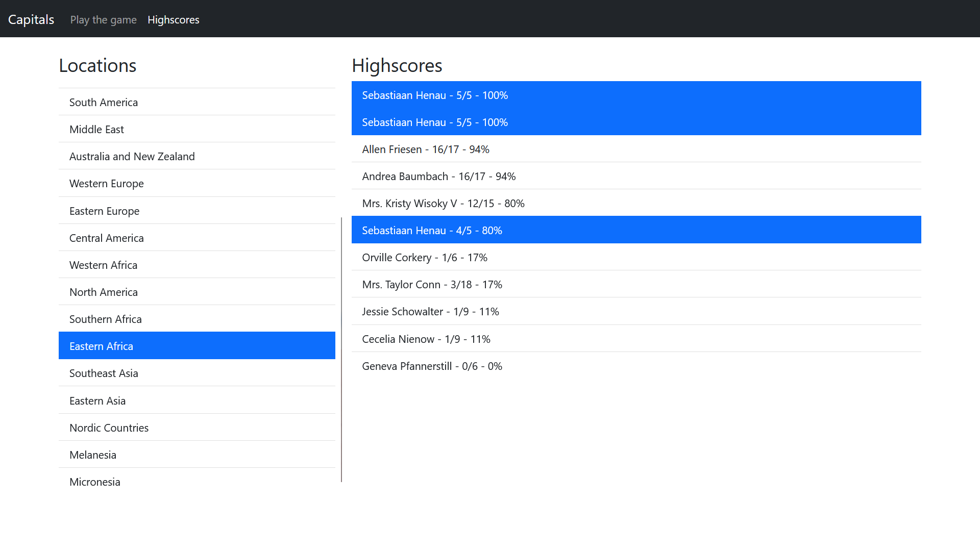Open the Capitals home link
Viewport: 980px width, 551px height.
pos(31,19)
